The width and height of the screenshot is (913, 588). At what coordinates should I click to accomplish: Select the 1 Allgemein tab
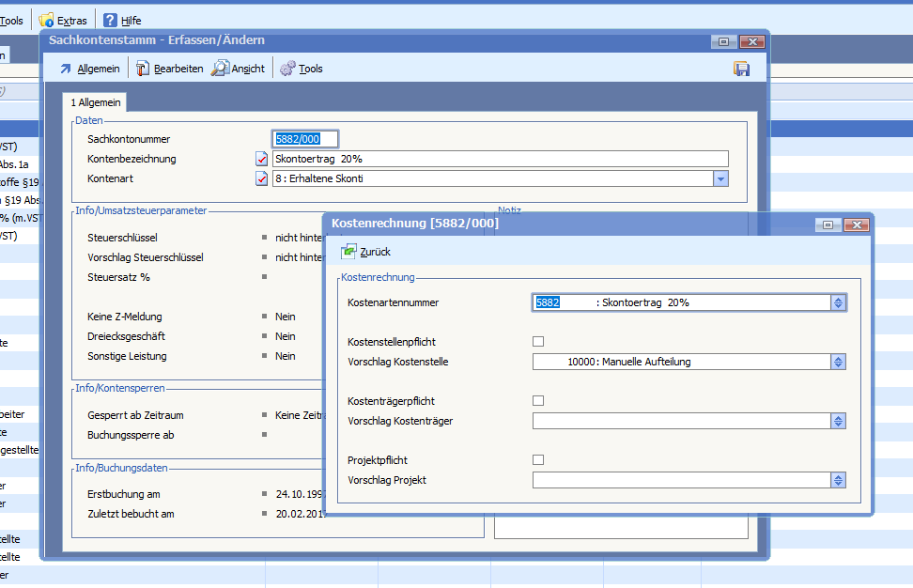tap(93, 102)
